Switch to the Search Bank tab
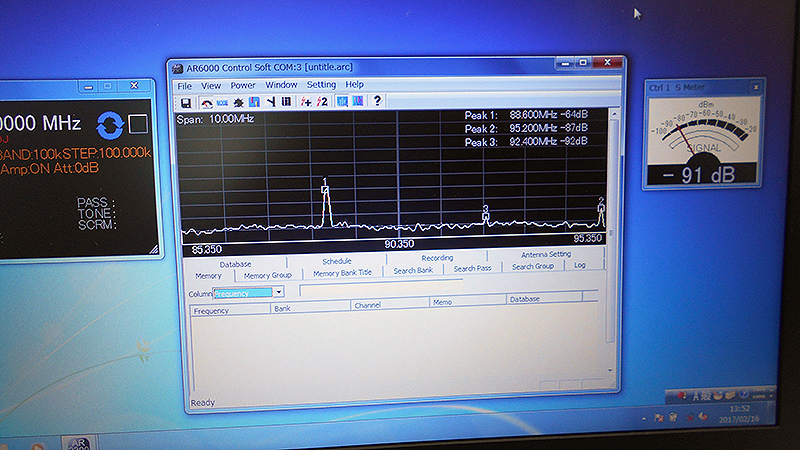 [413, 270]
